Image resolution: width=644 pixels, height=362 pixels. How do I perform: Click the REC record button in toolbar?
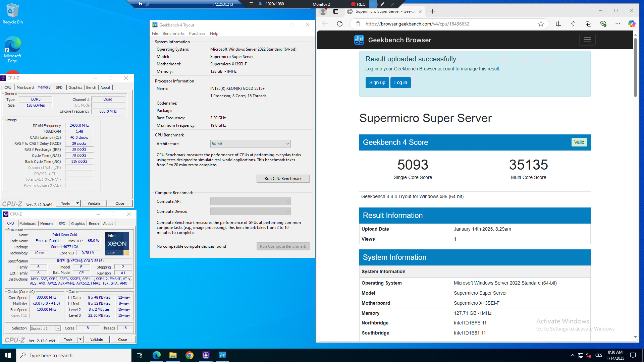tap(358, 4)
